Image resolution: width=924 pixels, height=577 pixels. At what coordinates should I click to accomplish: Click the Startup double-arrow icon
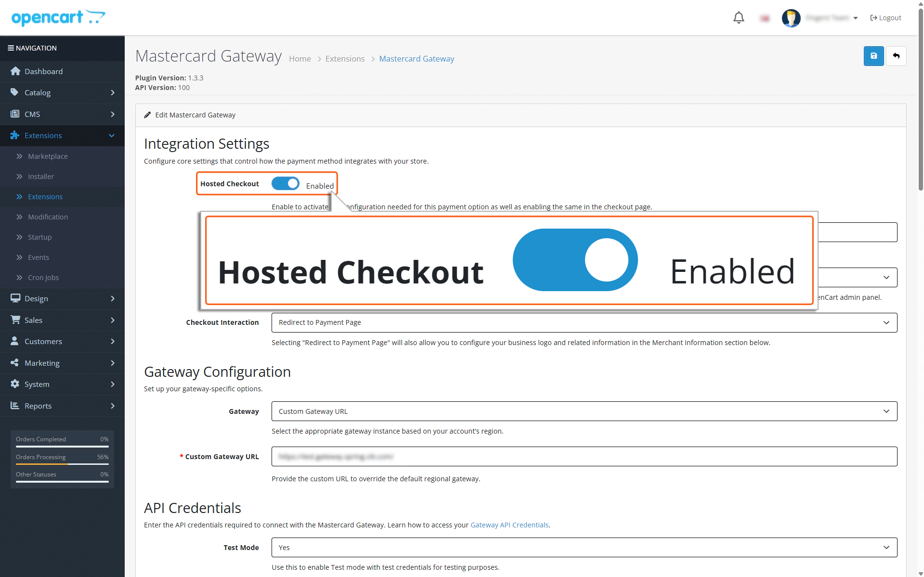click(x=19, y=237)
